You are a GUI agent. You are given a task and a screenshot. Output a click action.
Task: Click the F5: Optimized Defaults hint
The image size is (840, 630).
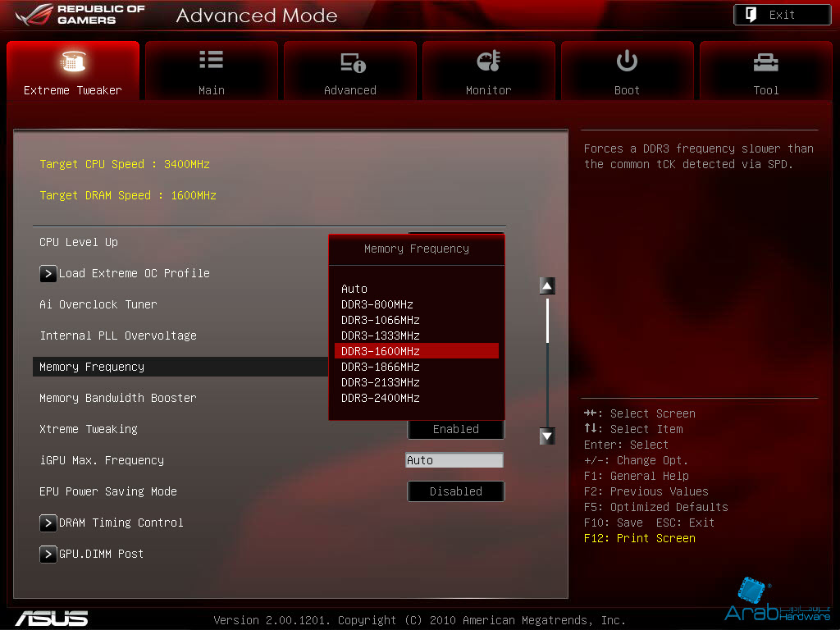(x=655, y=507)
